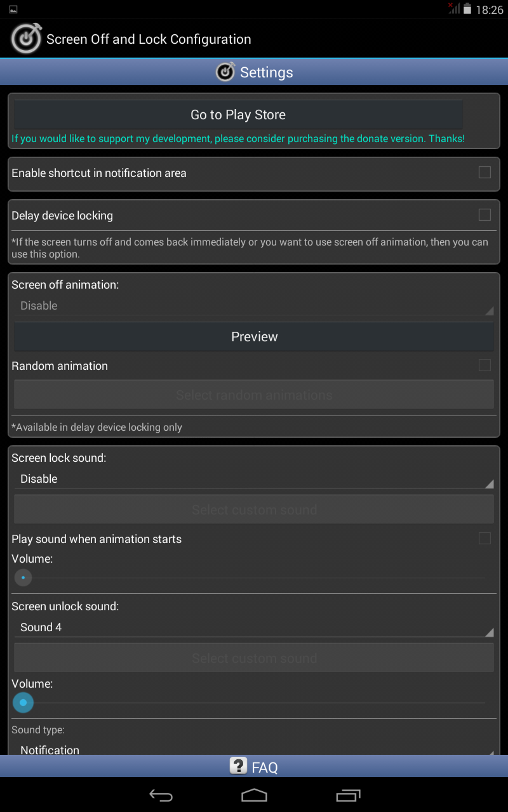Open the Sound type Notification dropdown
Screen dimensions: 508x812
(x=254, y=748)
